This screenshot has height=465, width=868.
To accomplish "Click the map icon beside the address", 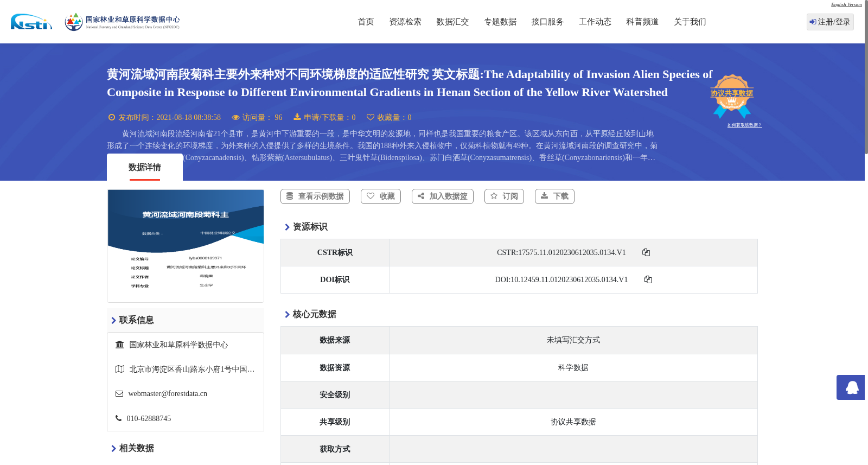I will (120, 369).
